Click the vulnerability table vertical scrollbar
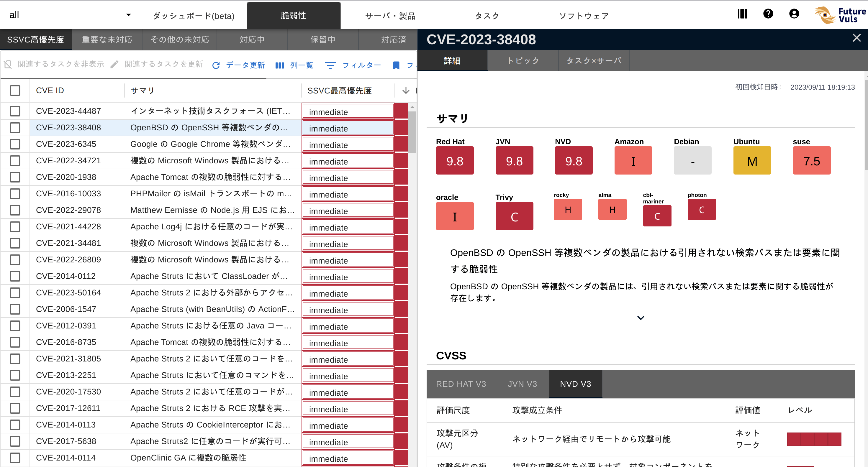Image resolution: width=868 pixels, height=467 pixels. pyautogui.click(x=412, y=132)
